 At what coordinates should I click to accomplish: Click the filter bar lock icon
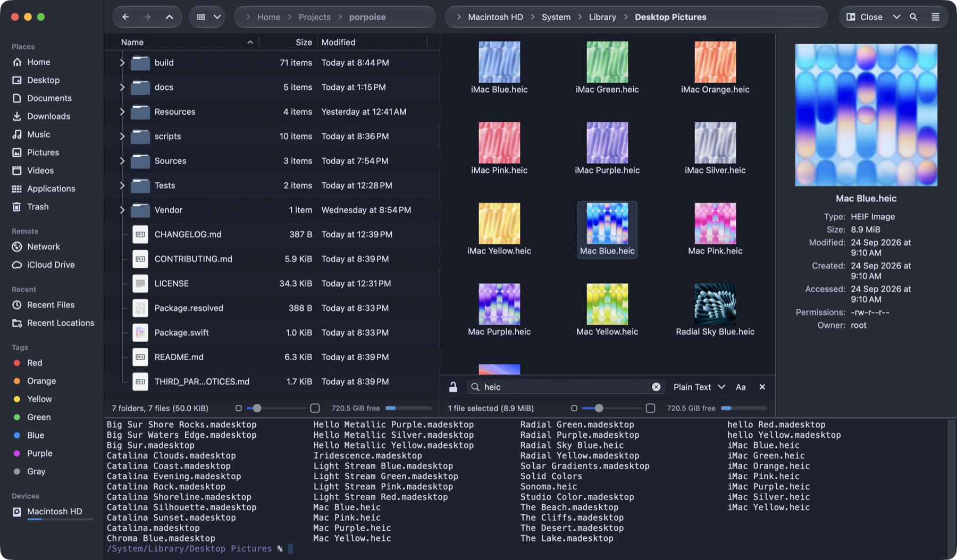click(453, 387)
